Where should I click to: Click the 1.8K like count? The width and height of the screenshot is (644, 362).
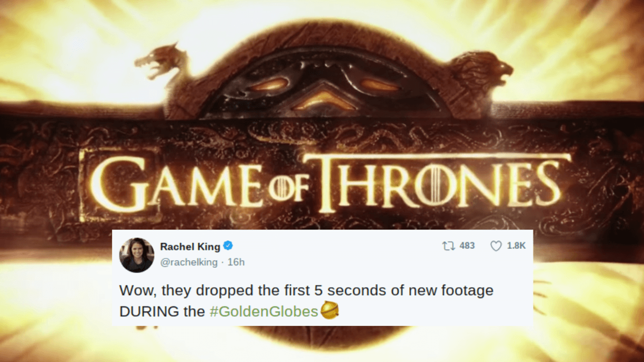516,246
